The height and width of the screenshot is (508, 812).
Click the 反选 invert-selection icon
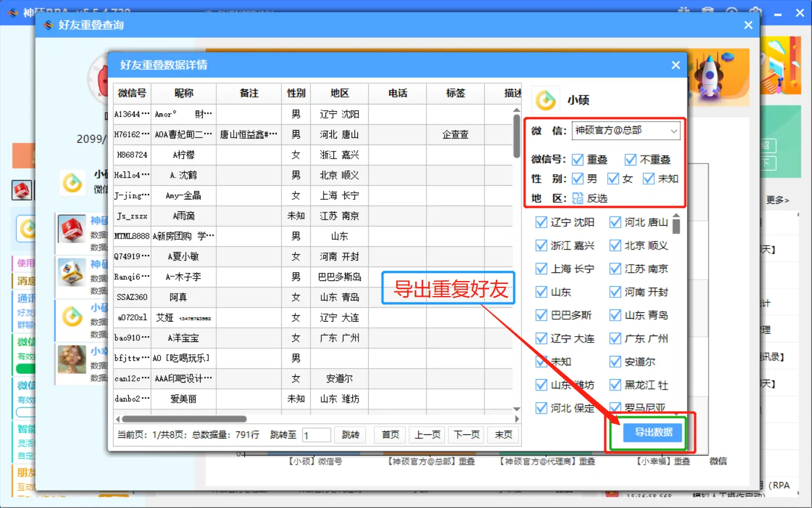578,199
